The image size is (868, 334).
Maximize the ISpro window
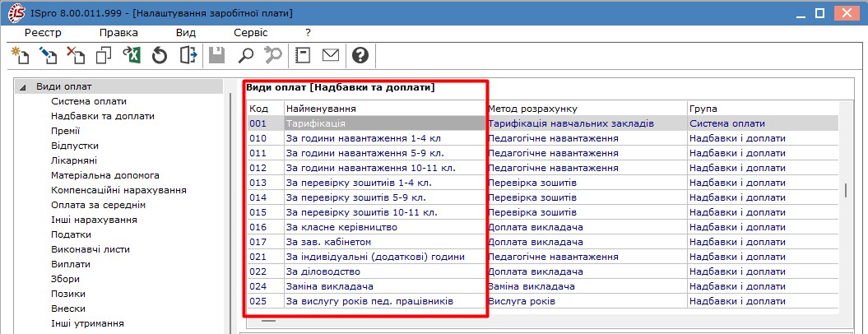(x=820, y=12)
